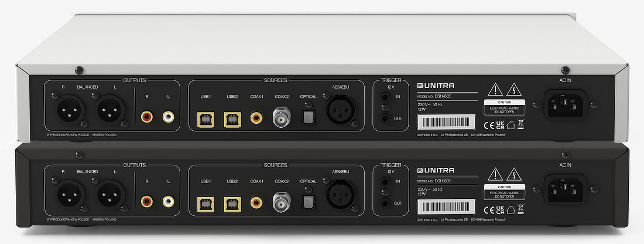Click the USB1 port on silver unit

(205, 120)
